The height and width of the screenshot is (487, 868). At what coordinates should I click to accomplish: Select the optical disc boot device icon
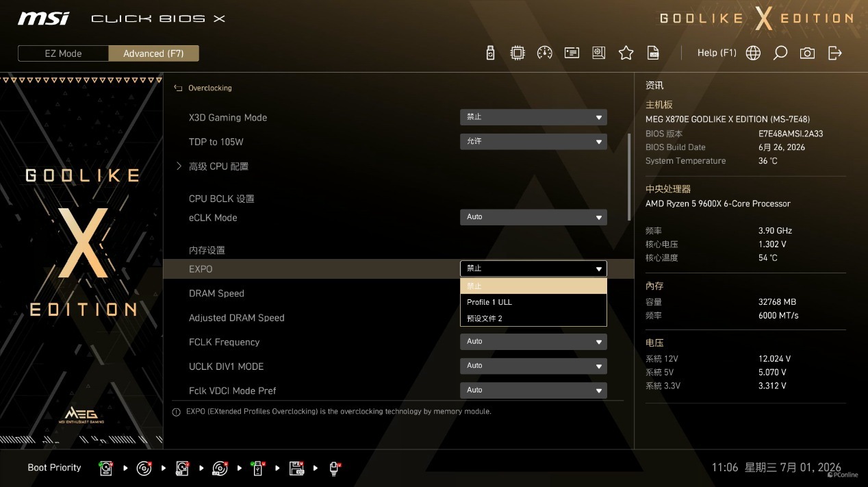[x=144, y=468]
